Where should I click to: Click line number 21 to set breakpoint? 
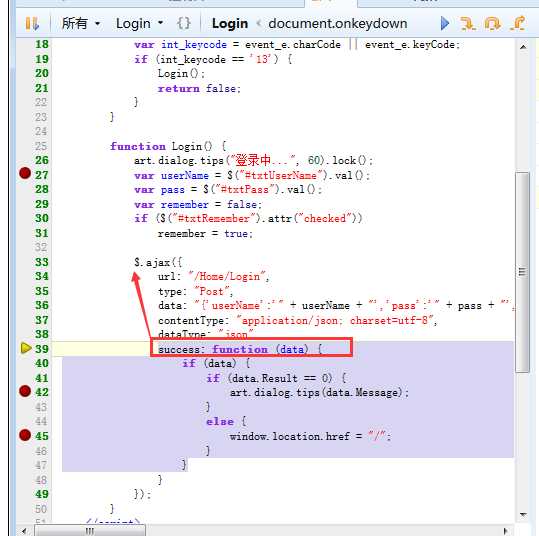click(x=42, y=88)
